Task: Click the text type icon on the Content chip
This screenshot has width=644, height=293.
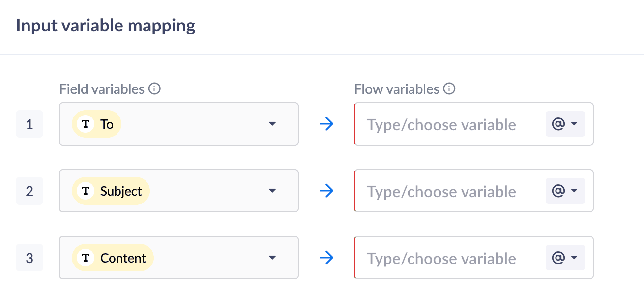Action: click(86, 258)
